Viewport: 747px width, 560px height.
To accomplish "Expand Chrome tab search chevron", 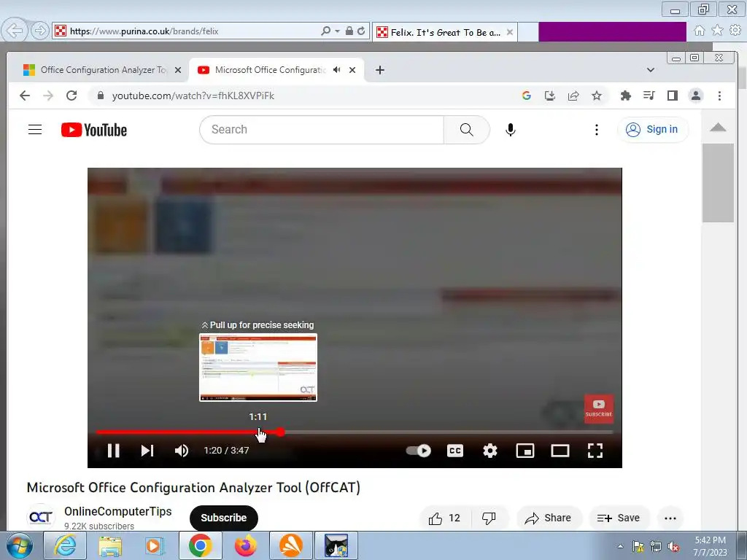I will [x=650, y=70].
